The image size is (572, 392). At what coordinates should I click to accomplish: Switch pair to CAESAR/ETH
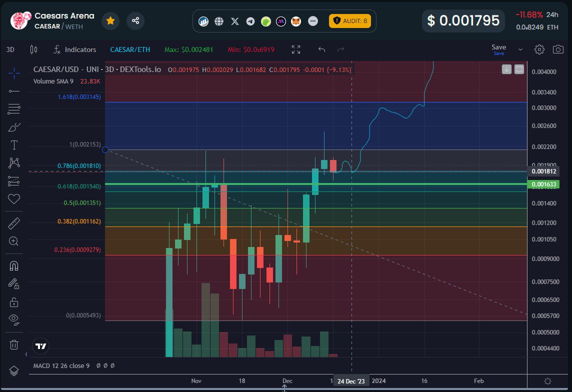[130, 49]
